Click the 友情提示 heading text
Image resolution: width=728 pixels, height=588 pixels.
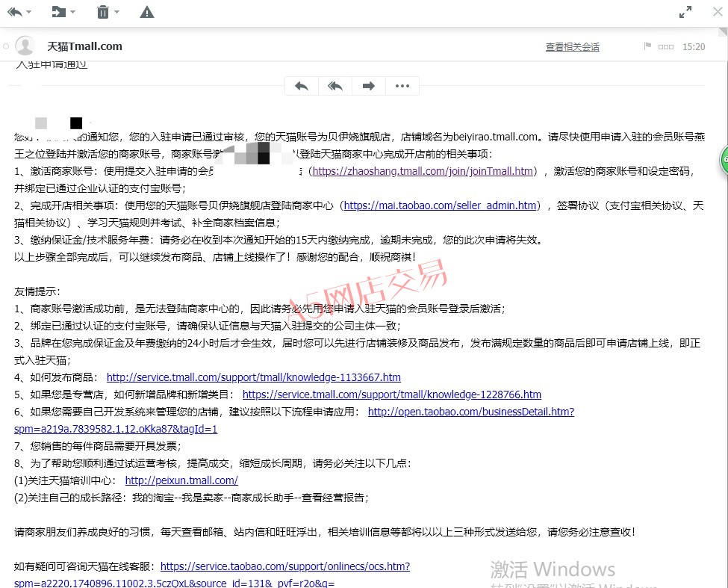37,291
